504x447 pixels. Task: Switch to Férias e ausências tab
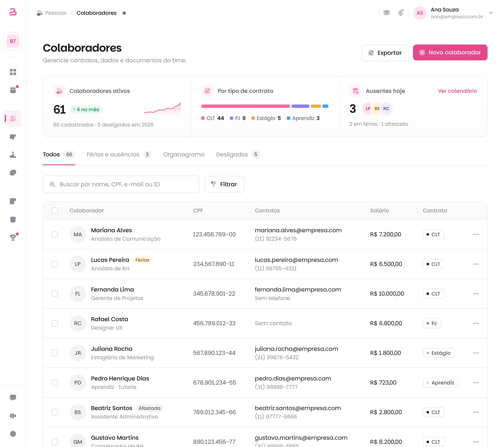(119, 154)
